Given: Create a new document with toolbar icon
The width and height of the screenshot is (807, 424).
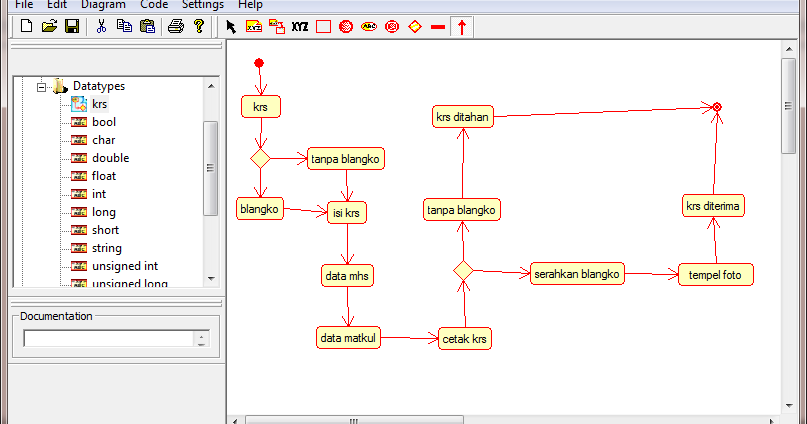Looking at the screenshot, I should coord(26,26).
